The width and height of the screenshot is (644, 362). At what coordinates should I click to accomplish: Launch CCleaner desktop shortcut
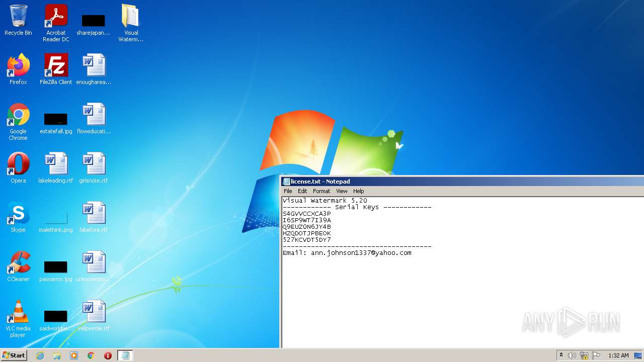click(18, 266)
